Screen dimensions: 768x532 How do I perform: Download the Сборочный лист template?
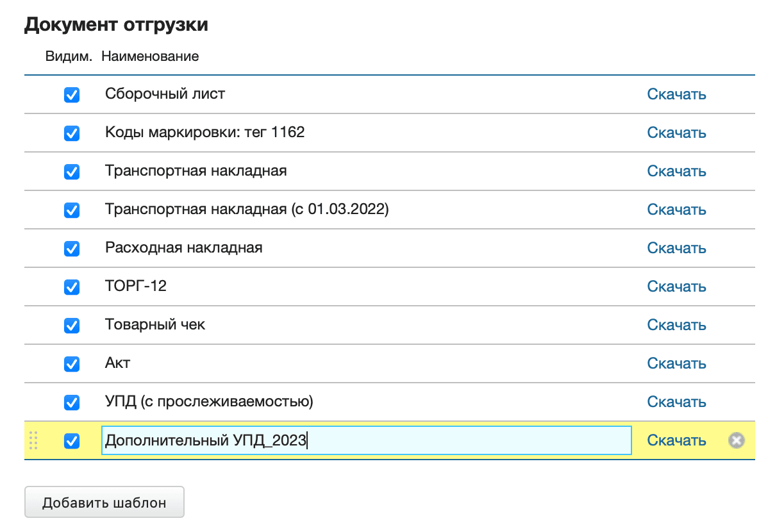click(676, 94)
